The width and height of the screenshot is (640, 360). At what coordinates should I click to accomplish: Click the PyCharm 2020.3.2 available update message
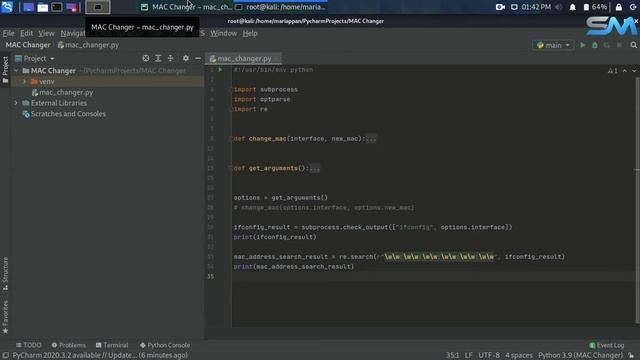click(x=100, y=356)
